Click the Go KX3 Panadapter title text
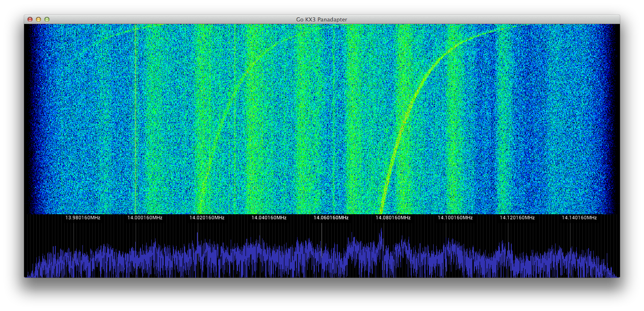 click(x=322, y=19)
